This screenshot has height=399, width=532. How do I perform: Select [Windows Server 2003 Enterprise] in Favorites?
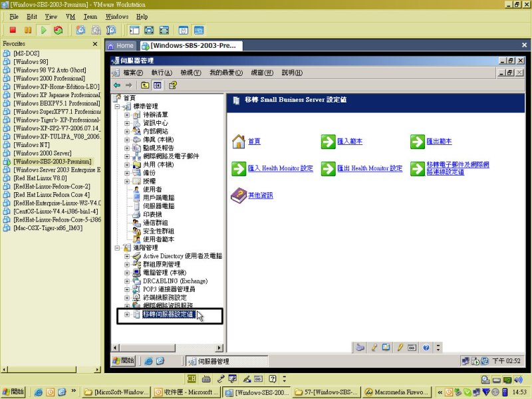pos(57,170)
